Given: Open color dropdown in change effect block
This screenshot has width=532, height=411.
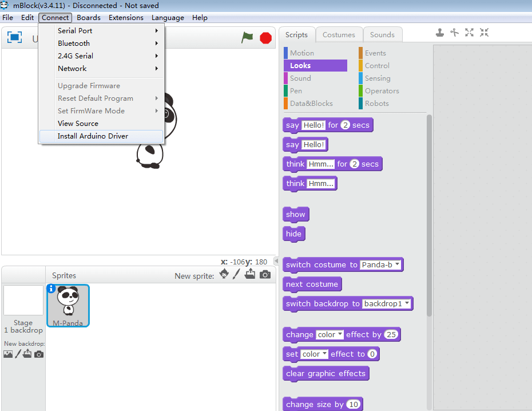Looking at the screenshot, I should (x=330, y=334).
